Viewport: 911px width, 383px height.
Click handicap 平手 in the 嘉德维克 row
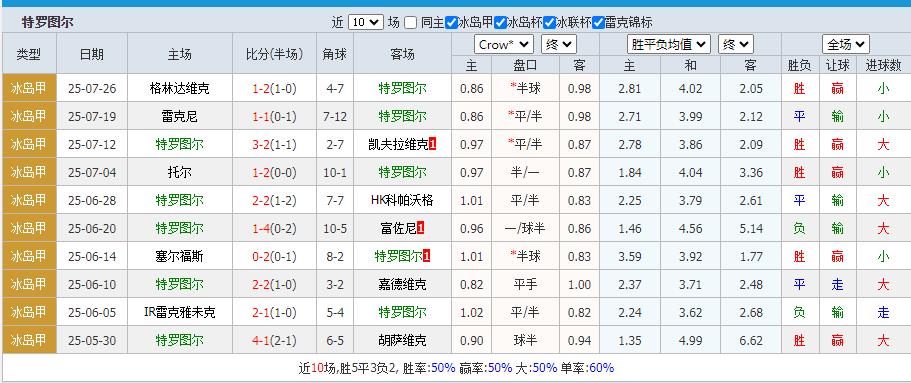(525, 284)
